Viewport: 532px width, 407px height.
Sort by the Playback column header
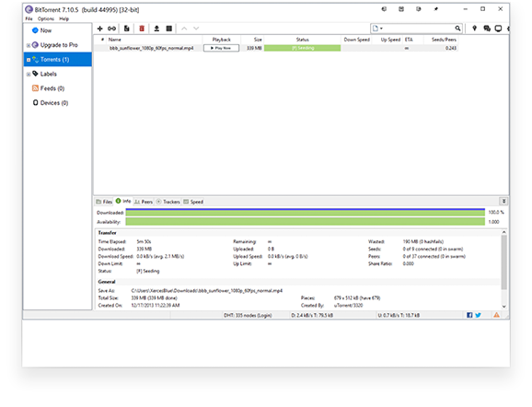point(222,40)
